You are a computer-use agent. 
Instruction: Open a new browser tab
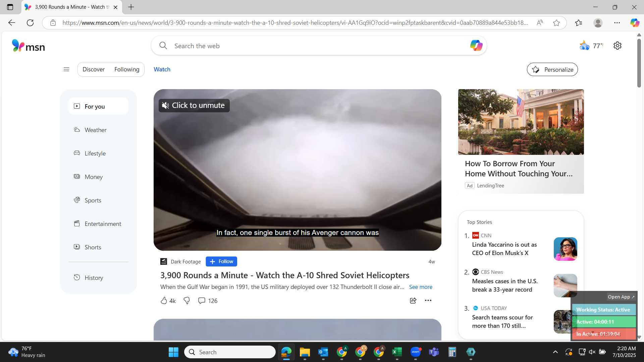131,7
